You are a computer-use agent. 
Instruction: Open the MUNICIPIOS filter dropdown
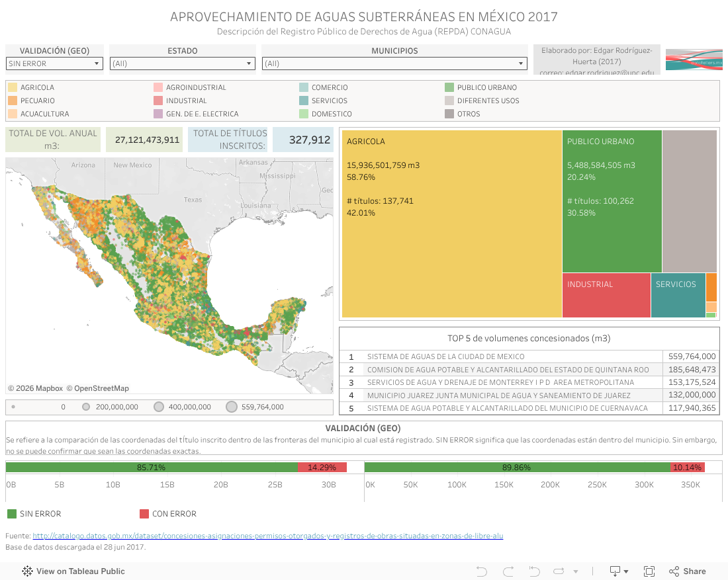[394, 63]
